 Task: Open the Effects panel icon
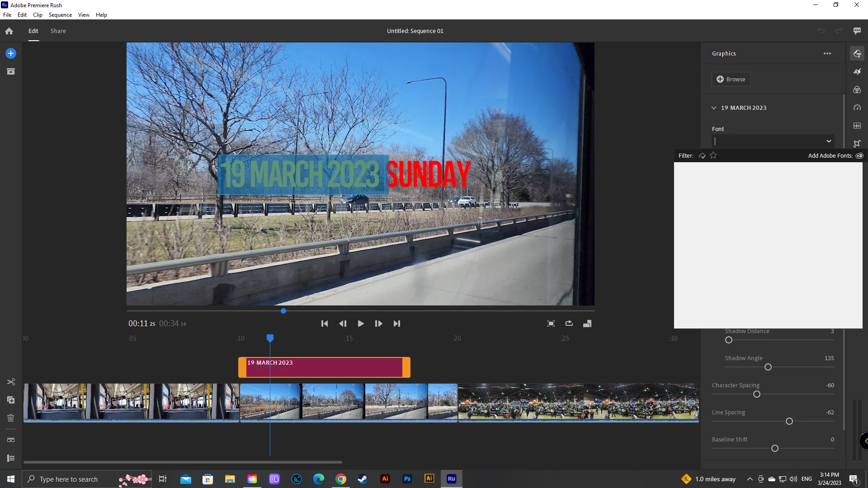857,71
